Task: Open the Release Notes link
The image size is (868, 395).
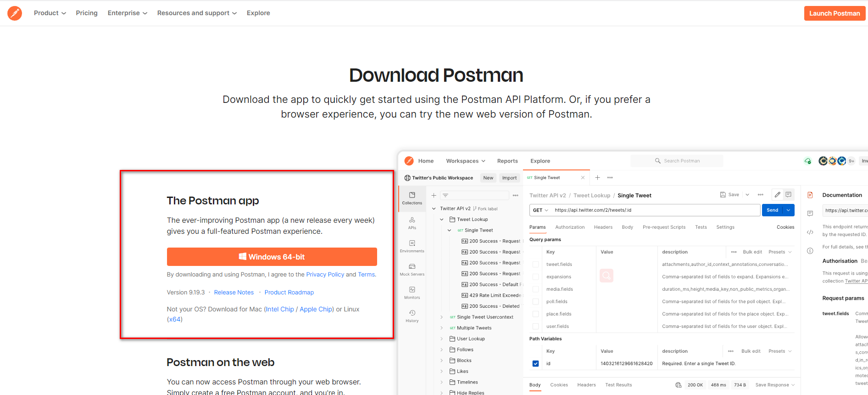Action: [x=234, y=293]
